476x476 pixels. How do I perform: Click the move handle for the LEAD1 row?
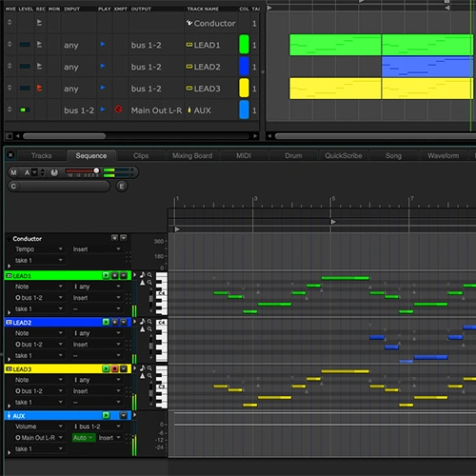10,44
